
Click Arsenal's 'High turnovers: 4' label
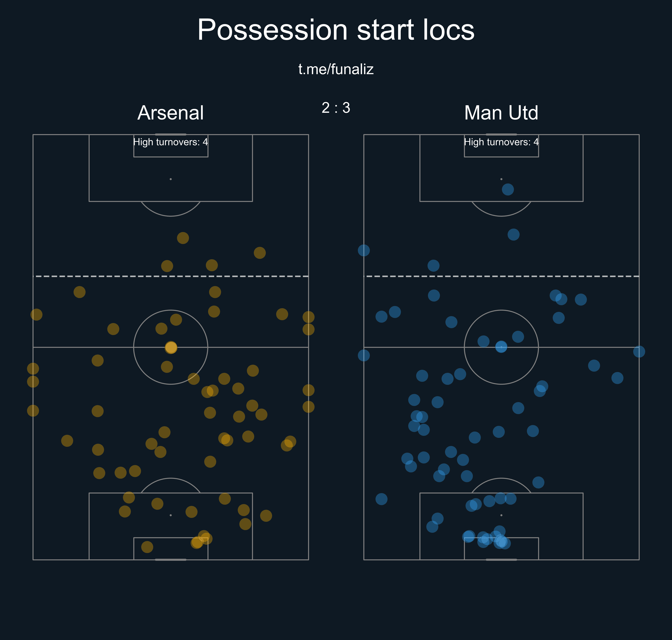click(x=170, y=142)
